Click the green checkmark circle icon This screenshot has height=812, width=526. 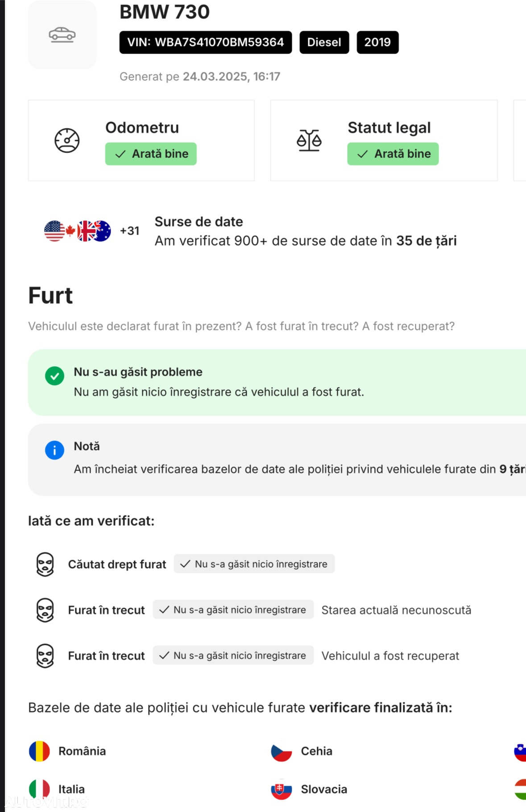tap(54, 376)
